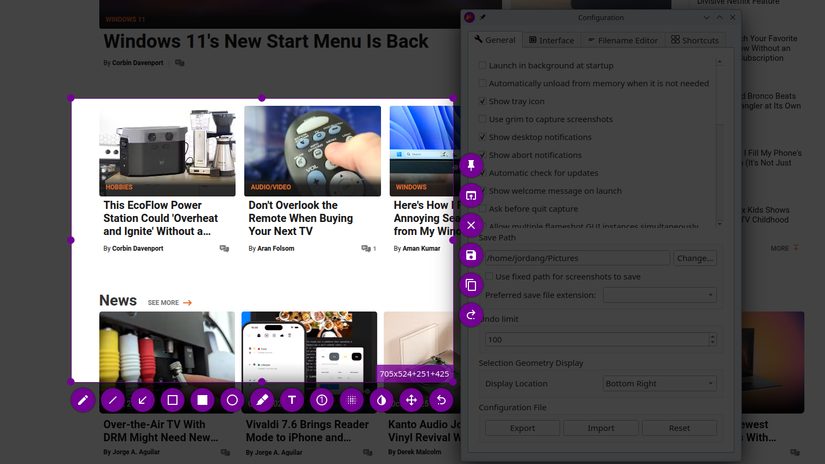The height and width of the screenshot is (464, 825).
Task: Click the Undo tool button
Action: pyautogui.click(x=441, y=400)
